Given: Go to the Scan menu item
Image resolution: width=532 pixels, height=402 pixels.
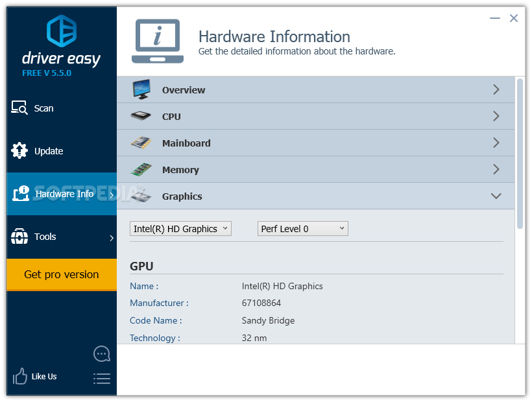Looking at the screenshot, I should (62, 108).
